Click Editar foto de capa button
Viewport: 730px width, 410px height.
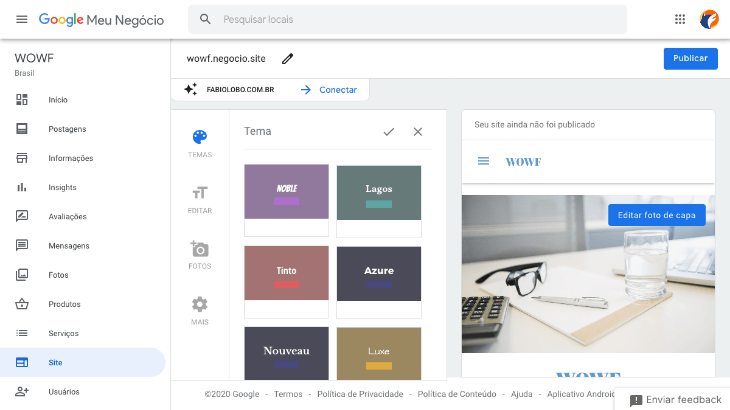point(656,215)
